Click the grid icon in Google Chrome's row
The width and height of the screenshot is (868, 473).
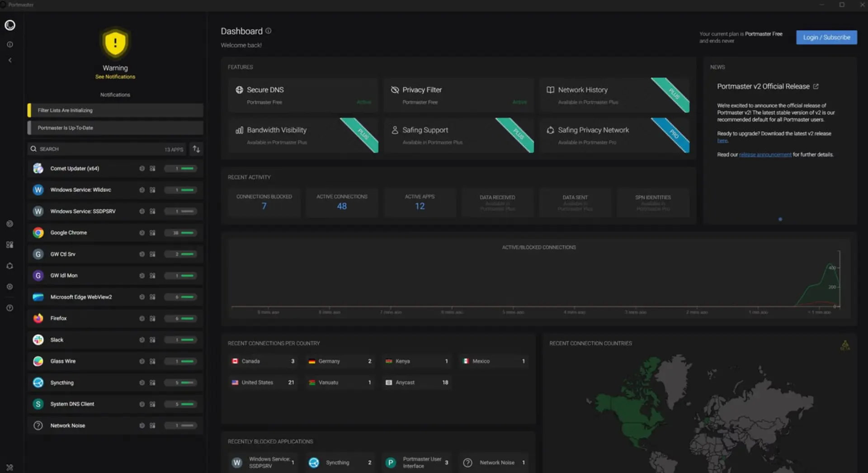pyautogui.click(x=152, y=233)
